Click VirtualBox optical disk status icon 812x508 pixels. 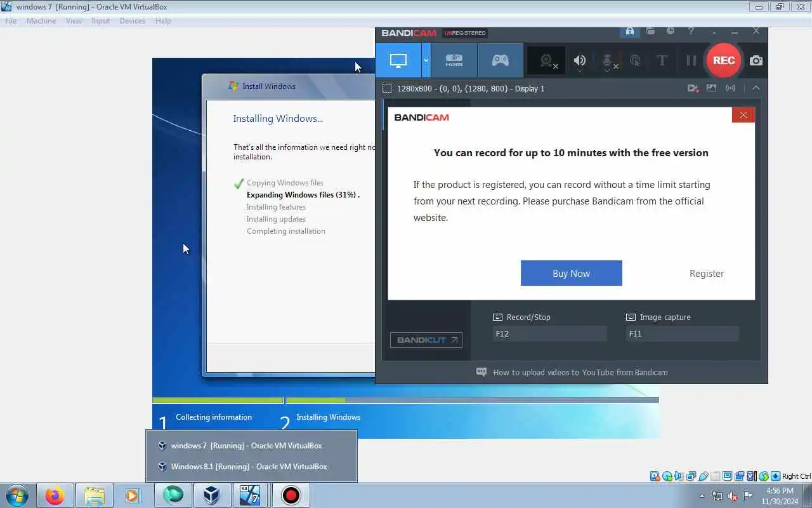(667, 476)
